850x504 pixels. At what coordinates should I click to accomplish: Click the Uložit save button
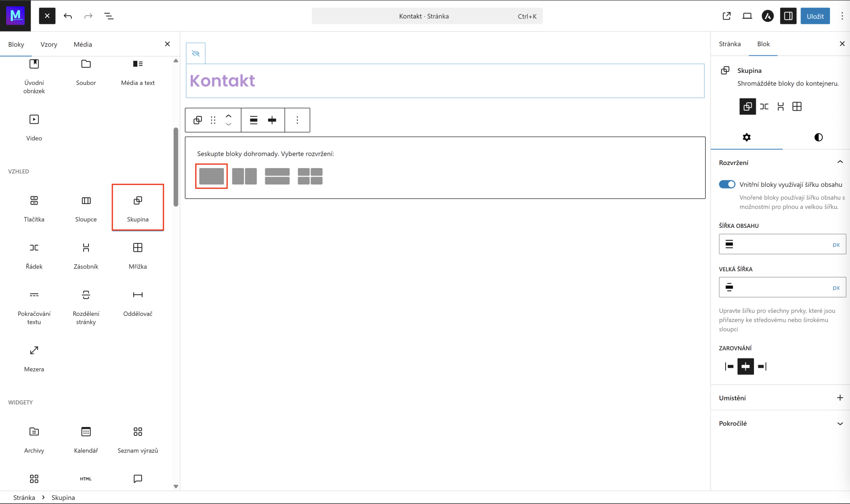[x=815, y=16]
